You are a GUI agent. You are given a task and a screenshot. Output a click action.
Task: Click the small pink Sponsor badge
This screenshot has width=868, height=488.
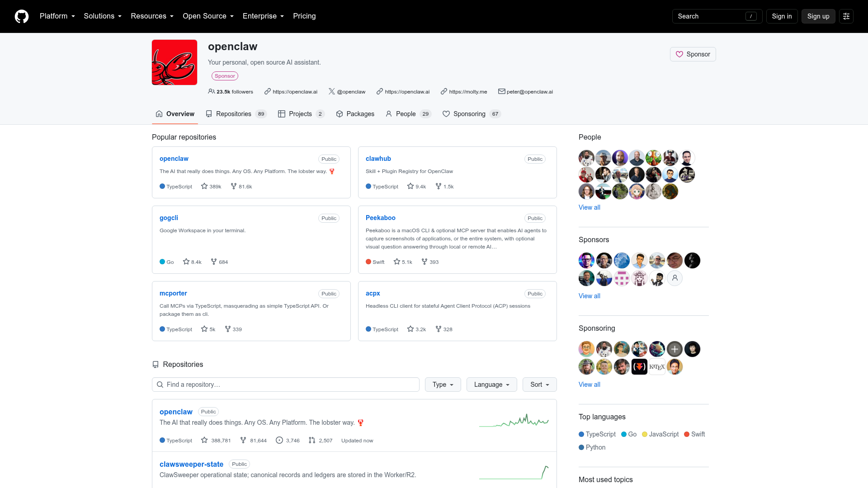[225, 76]
